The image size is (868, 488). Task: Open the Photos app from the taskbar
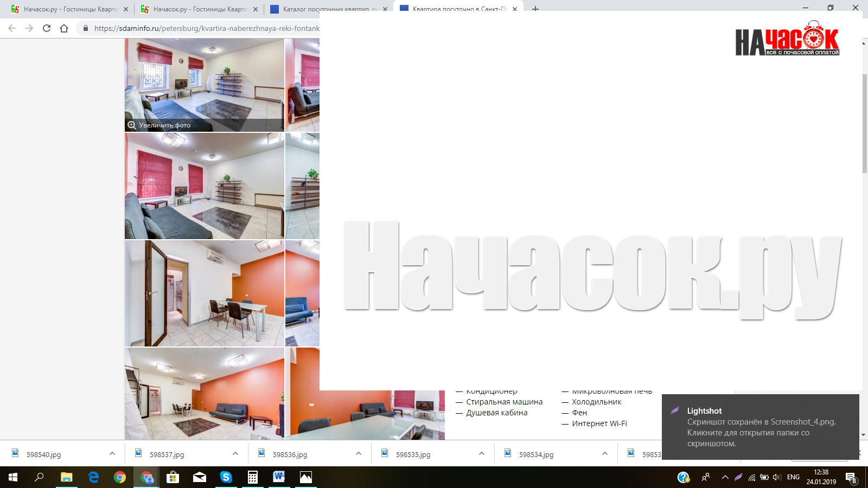306,477
